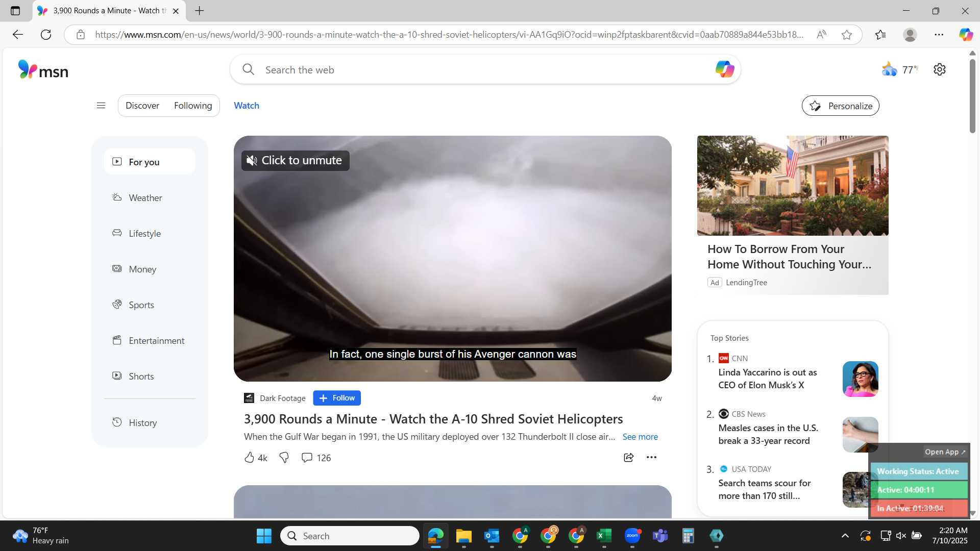The height and width of the screenshot is (551, 980).
Task: Open tab actions menu icon
Action: tap(15, 11)
